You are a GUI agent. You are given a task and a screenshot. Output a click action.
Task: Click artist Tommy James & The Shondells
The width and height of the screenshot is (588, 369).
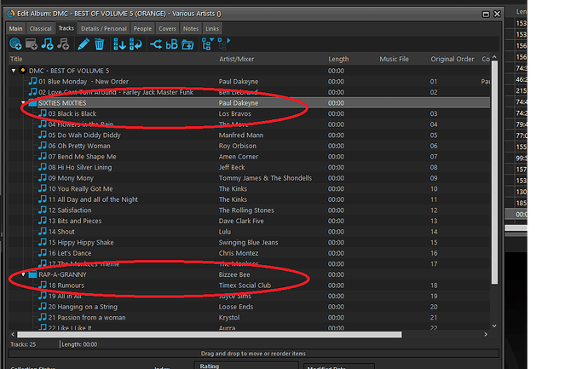point(265,178)
